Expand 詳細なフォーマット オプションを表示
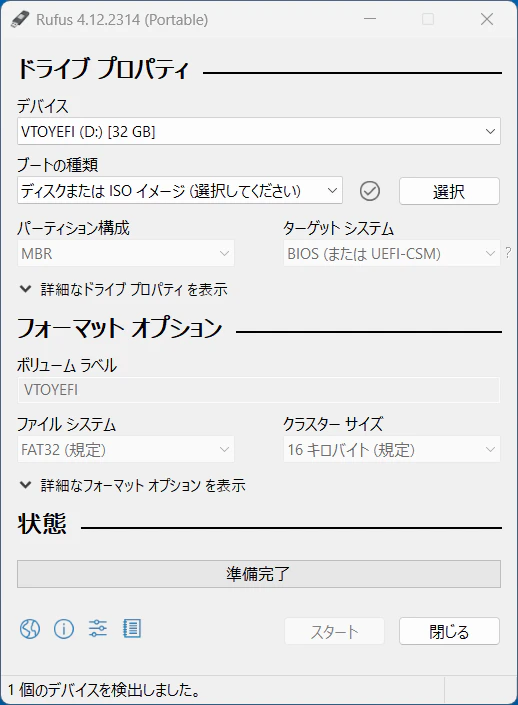Viewport: 518px width, 705px height. pos(133,485)
